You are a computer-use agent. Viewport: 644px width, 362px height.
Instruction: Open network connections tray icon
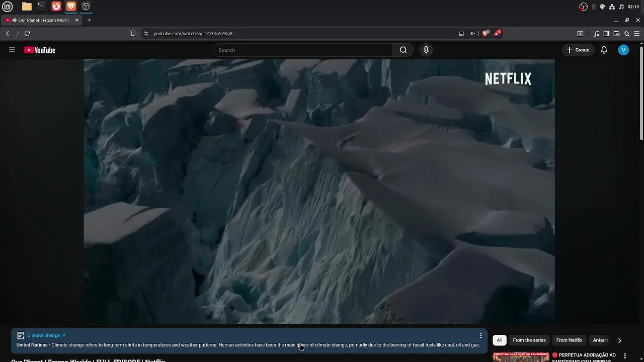point(612,7)
